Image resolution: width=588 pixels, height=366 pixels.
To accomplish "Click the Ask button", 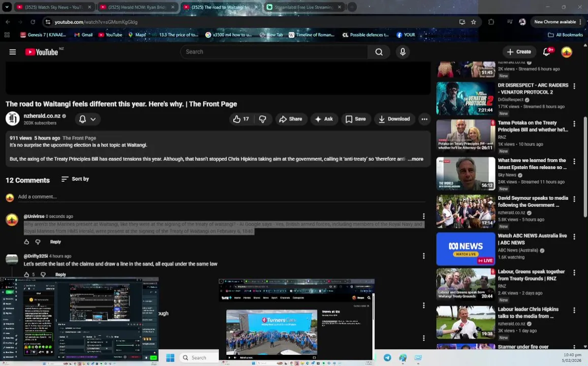I will click(324, 119).
